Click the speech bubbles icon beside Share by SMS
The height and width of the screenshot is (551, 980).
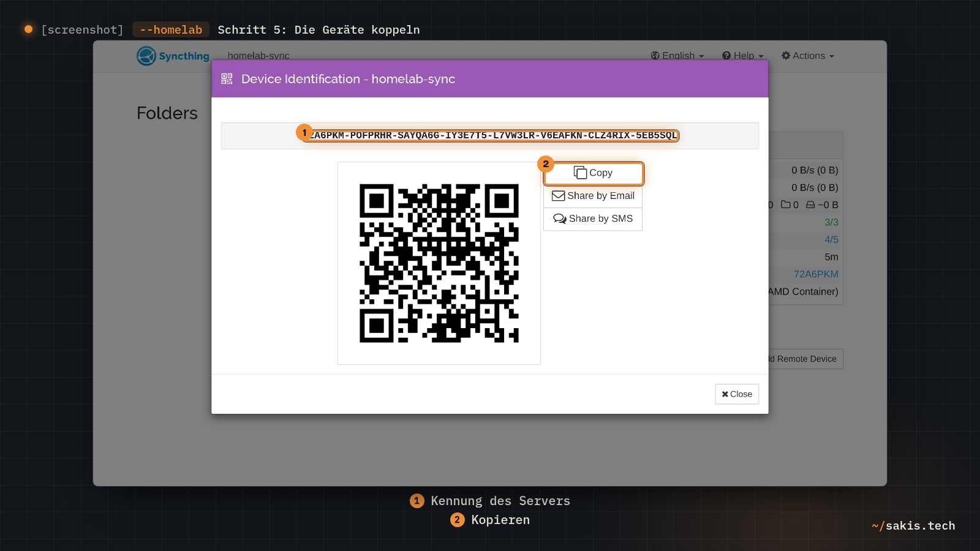(560, 219)
